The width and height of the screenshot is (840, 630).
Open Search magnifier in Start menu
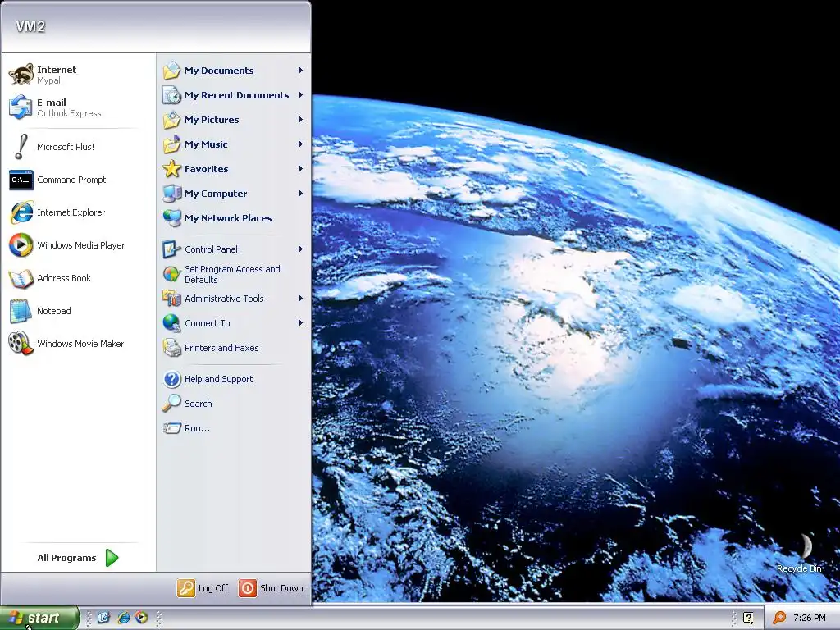[x=172, y=404]
